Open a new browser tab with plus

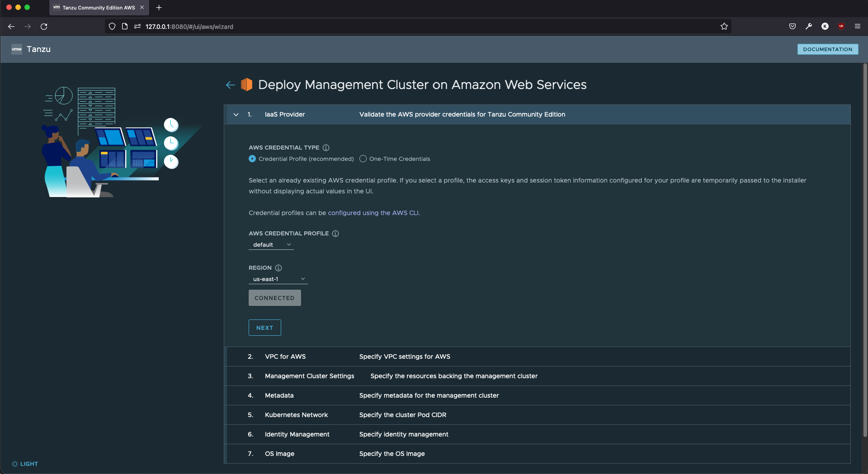(x=159, y=8)
